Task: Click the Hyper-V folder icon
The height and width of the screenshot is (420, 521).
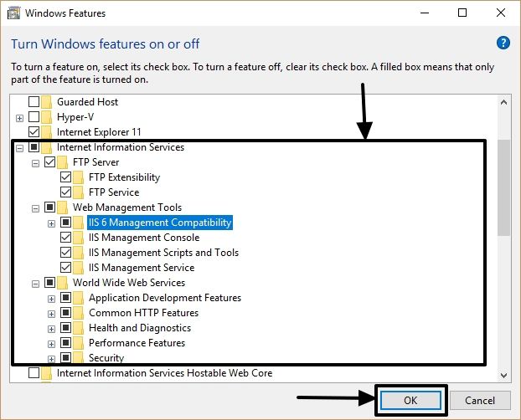Action: click(47, 117)
